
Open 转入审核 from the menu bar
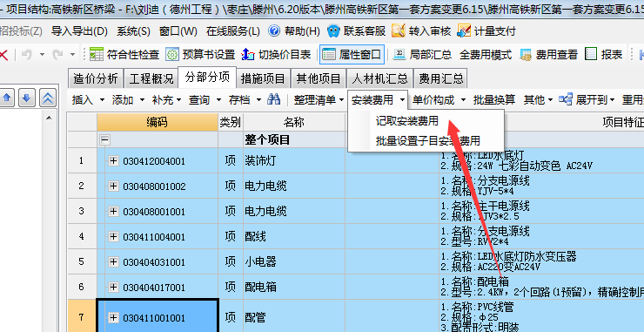421,30
